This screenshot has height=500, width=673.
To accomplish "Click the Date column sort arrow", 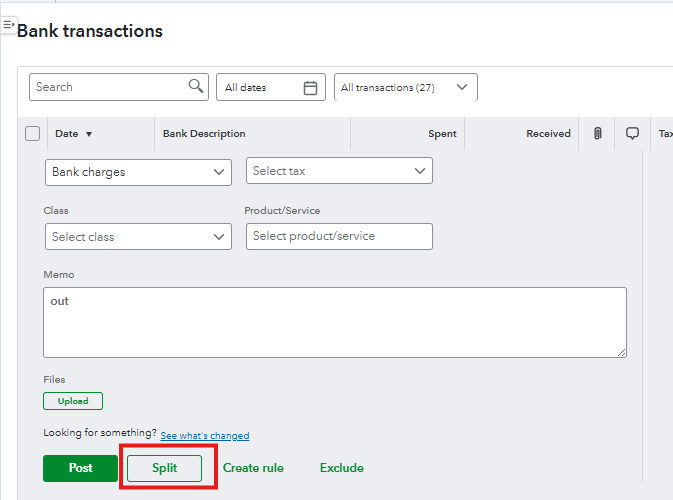I will click(89, 134).
